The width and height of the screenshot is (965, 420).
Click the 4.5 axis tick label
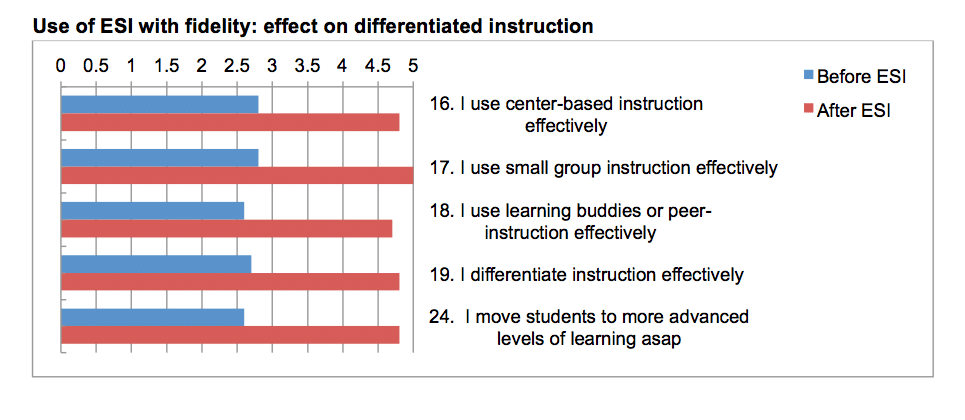pyautogui.click(x=378, y=66)
